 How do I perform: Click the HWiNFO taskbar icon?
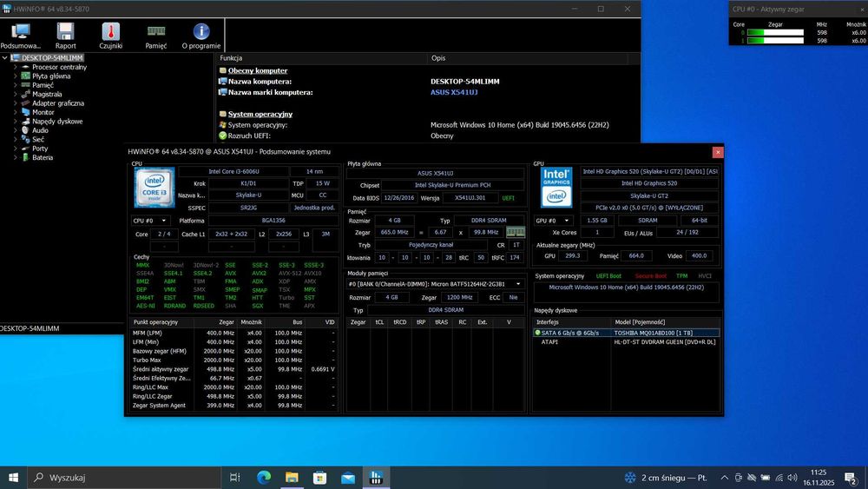[376, 478]
